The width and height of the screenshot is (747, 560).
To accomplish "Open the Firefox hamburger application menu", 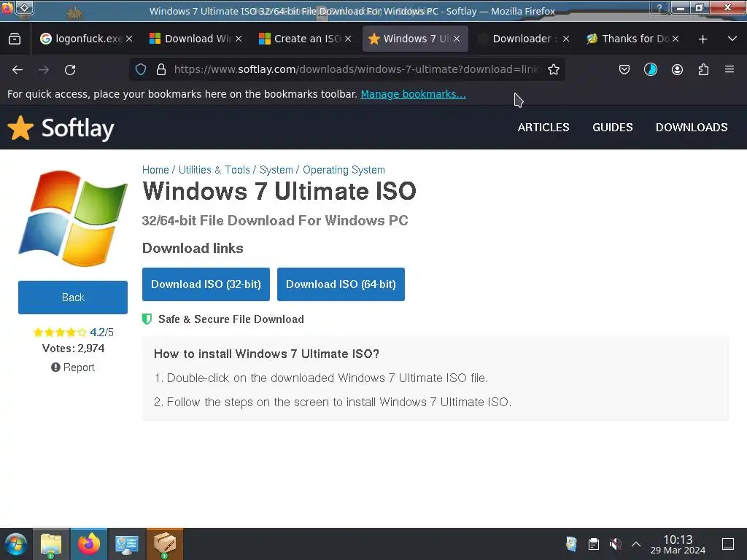I will [x=729, y=69].
